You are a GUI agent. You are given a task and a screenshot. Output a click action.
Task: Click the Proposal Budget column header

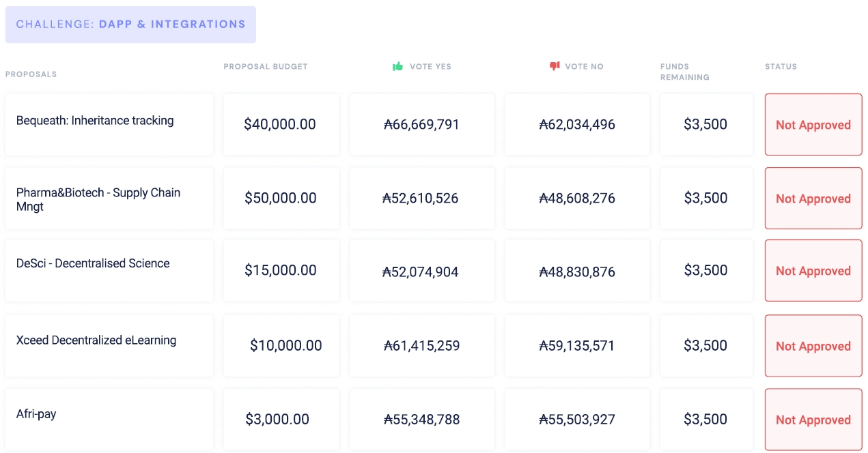click(x=266, y=67)
